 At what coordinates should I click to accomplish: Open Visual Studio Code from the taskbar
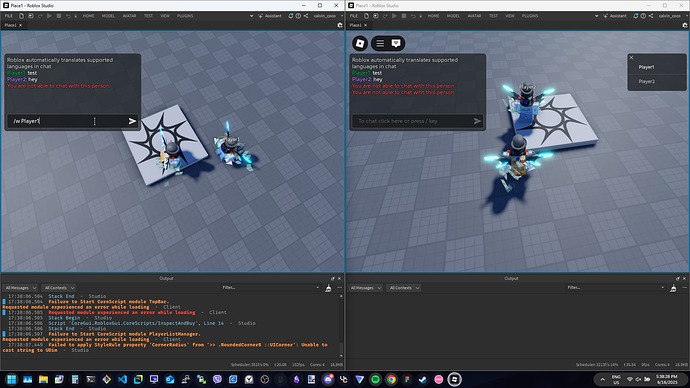click(122, 379)
